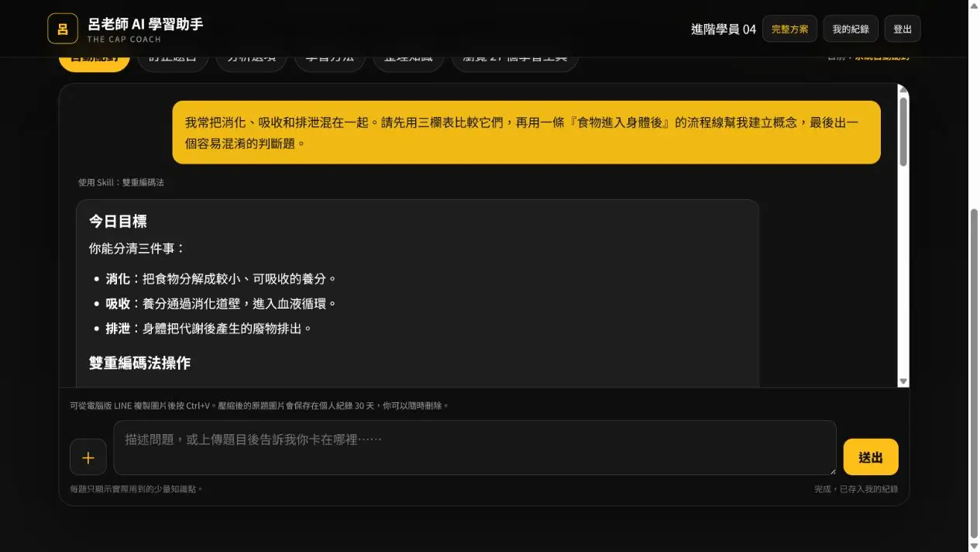Click the LINE Ctrl+V image hint text
Image resolution: width=980 pixels, height=552 pixels.
point(259,405)
